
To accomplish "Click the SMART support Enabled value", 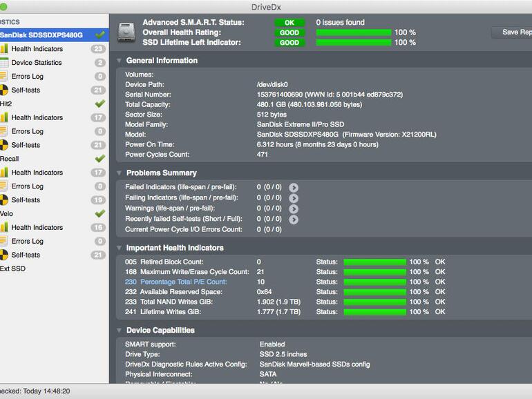I will click(x=272, y=344).
